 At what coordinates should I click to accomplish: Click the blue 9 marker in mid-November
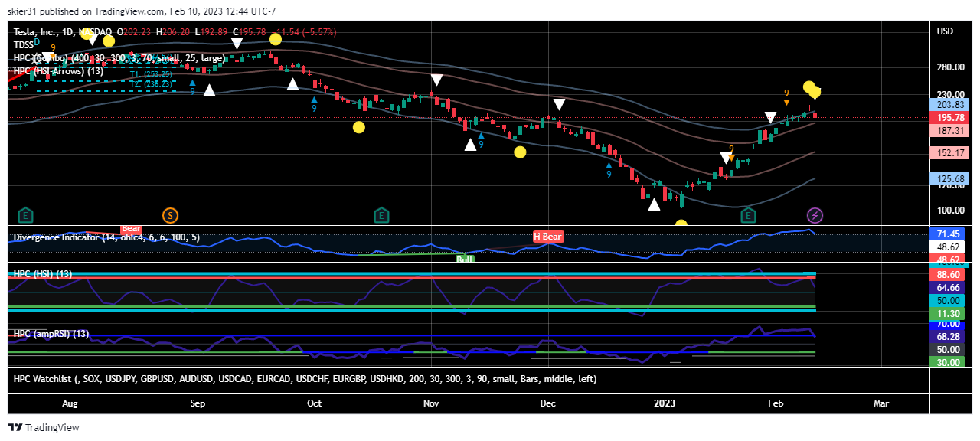pyautogui.click(x=481, y=139)
